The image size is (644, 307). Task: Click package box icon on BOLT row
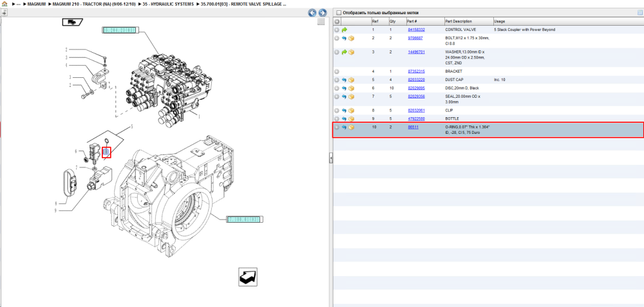pyautogui.click(x=352, y=38)
